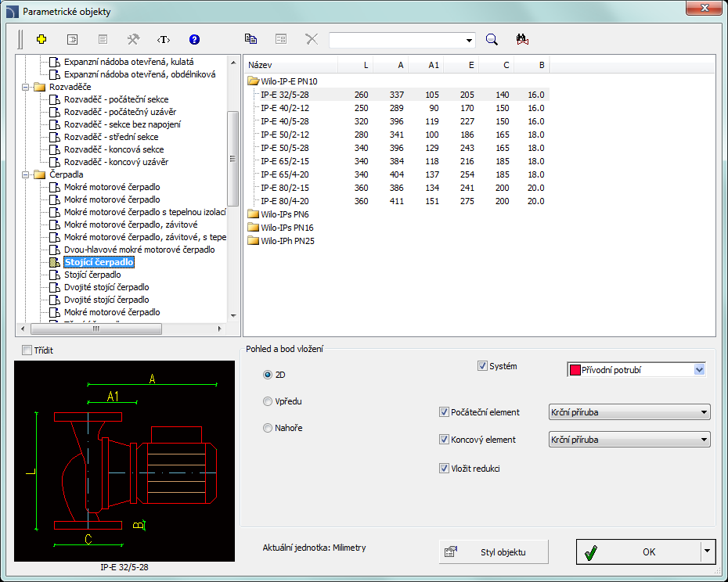Click the X delete toolbar icon
The image size is (728, 582).
[x=312, y=39]
